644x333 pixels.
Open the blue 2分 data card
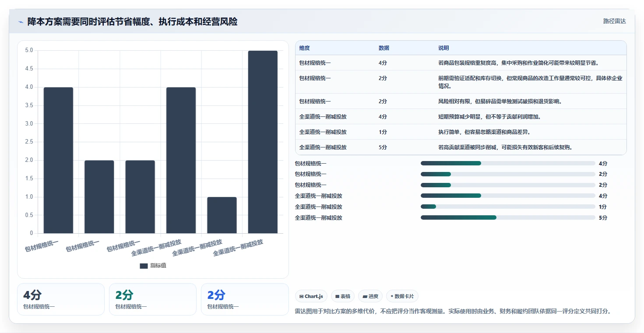pos(245,299)
